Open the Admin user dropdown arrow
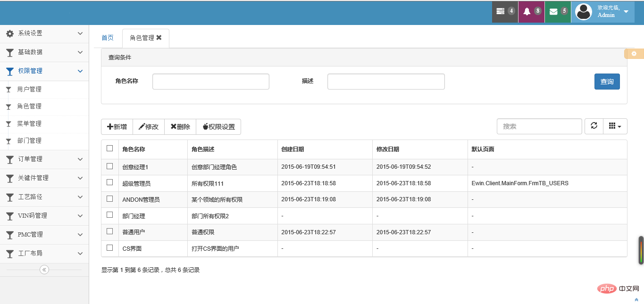Viewport: 644px width, 304px height. (x=626, y=12)
